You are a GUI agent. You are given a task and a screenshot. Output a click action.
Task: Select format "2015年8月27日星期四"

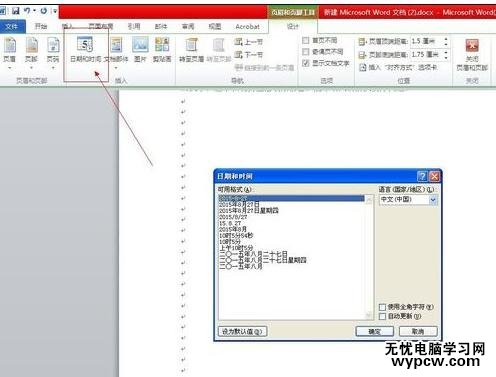[x=249, y=210]
